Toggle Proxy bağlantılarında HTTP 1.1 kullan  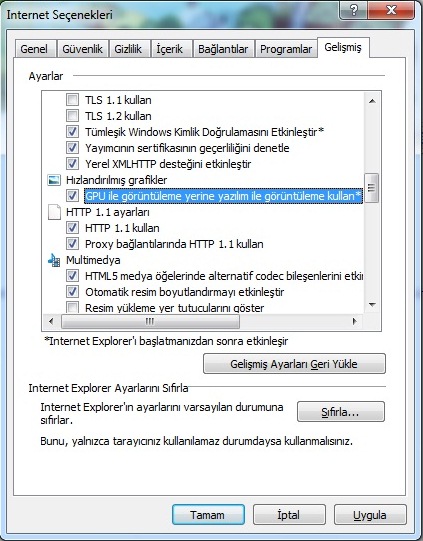pyautogui.click(x=72, y=244)
